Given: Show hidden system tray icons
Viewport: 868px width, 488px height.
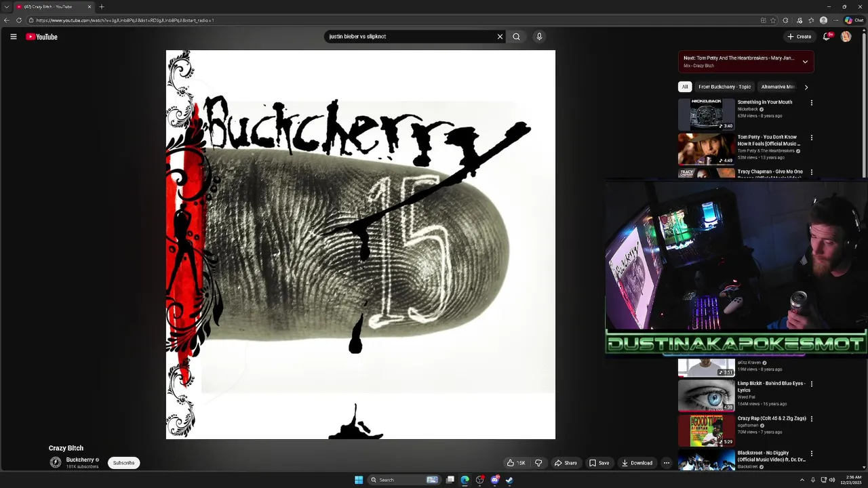Looking at the screenshot, I should pyautogui.click(x=802, y=480).
